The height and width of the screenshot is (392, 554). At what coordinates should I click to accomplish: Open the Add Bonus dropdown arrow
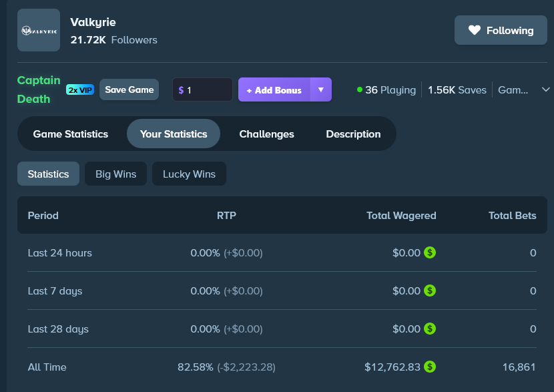coord(321,89)
